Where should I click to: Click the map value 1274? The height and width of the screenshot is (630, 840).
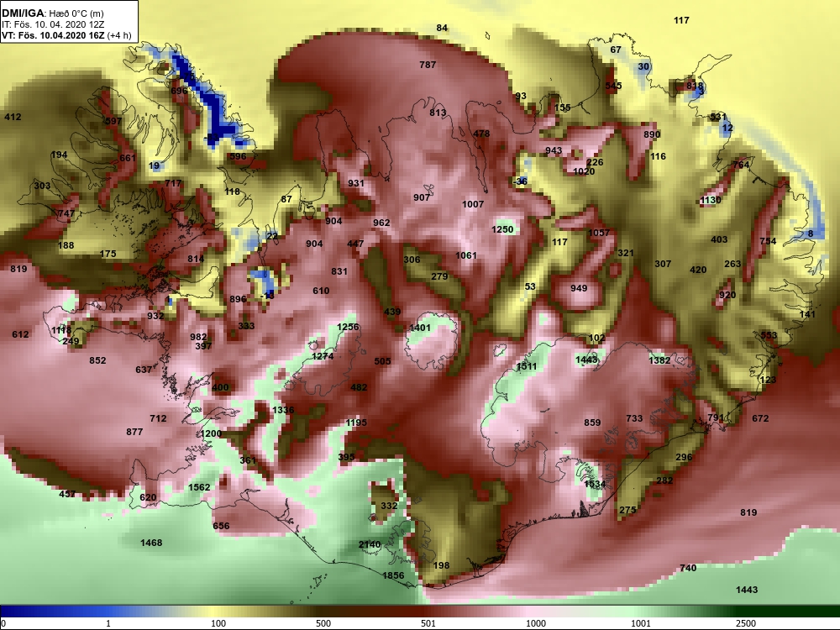point(323,356)
